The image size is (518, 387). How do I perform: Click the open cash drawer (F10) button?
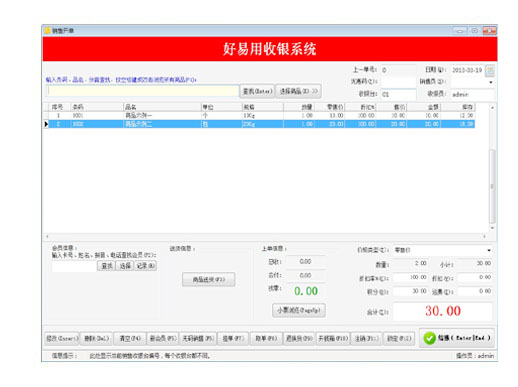[x=333, y=339]
